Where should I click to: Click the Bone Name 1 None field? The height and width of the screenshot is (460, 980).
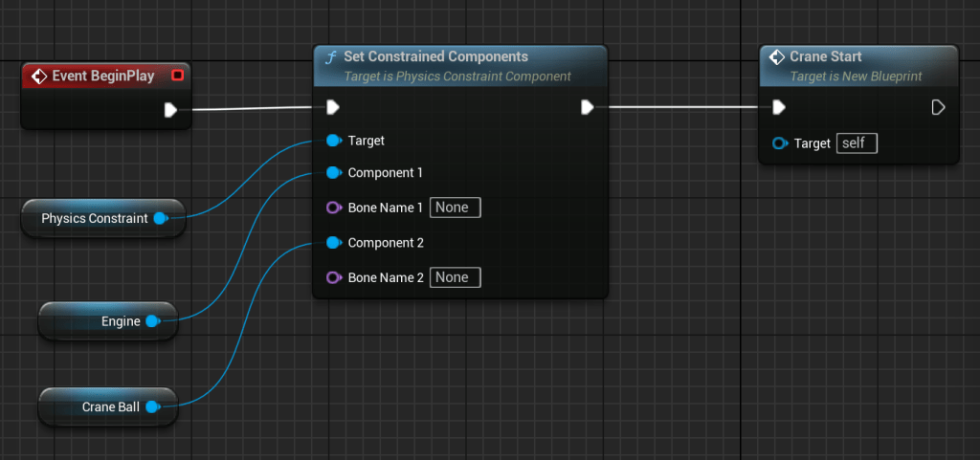tap(455, 208)
